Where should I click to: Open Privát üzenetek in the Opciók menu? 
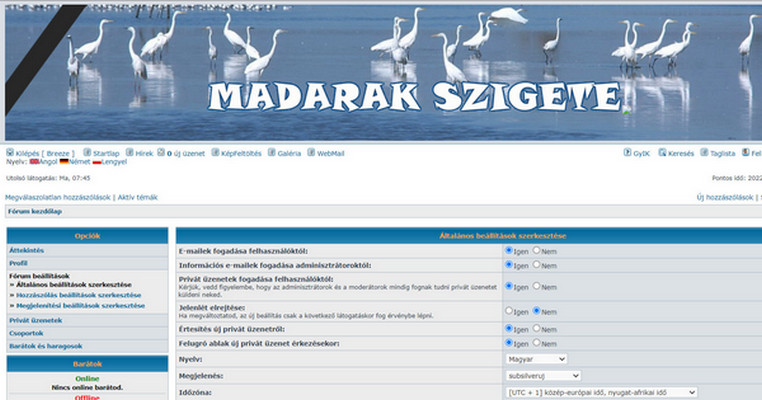(35, 320)
